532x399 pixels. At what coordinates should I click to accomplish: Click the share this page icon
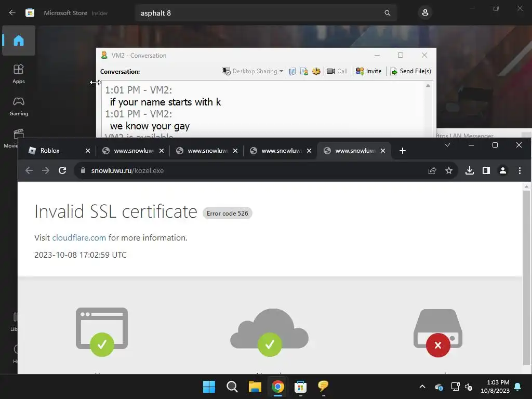coord(432,170)
